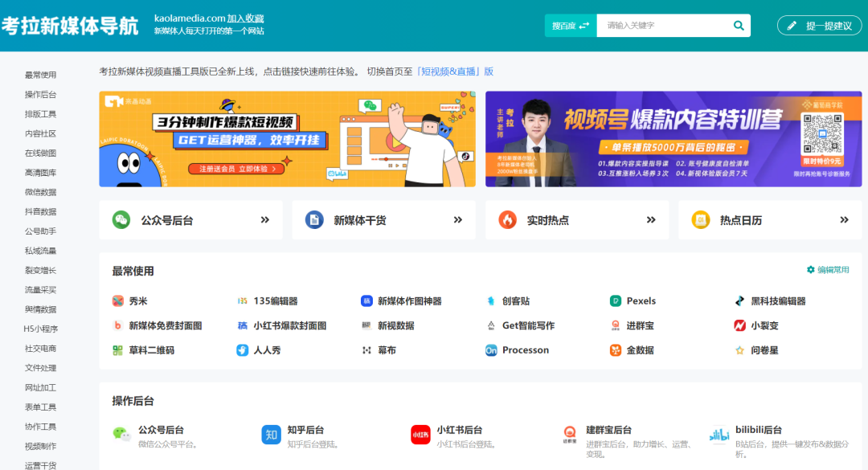Screen dimensions: 868x470
Task: Click the 热点日历 calendar icon
Action: (700, 220)
